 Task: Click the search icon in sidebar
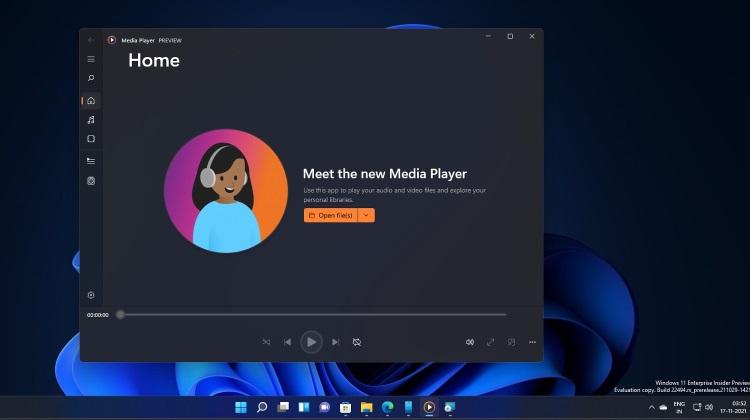91,78
